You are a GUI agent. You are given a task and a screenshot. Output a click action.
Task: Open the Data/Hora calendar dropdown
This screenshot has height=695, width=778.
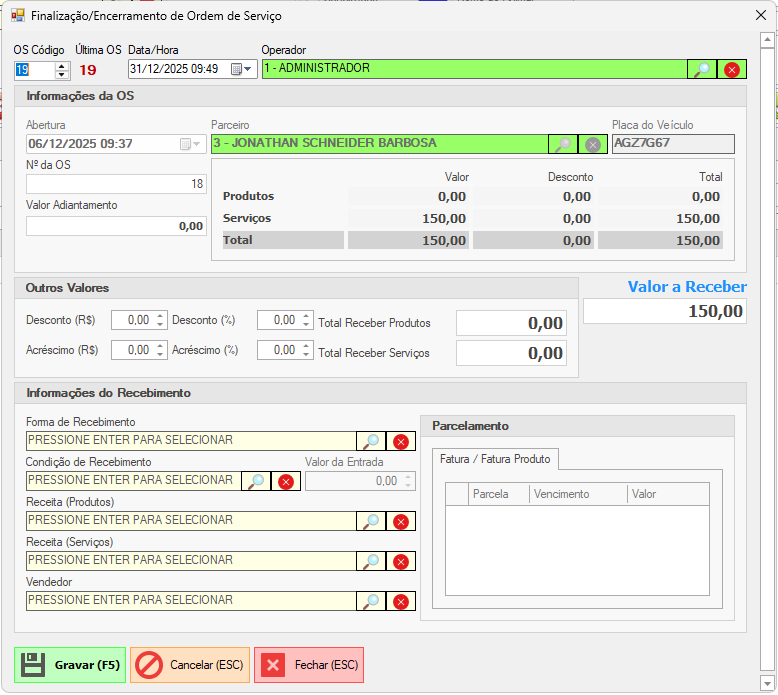242,69
